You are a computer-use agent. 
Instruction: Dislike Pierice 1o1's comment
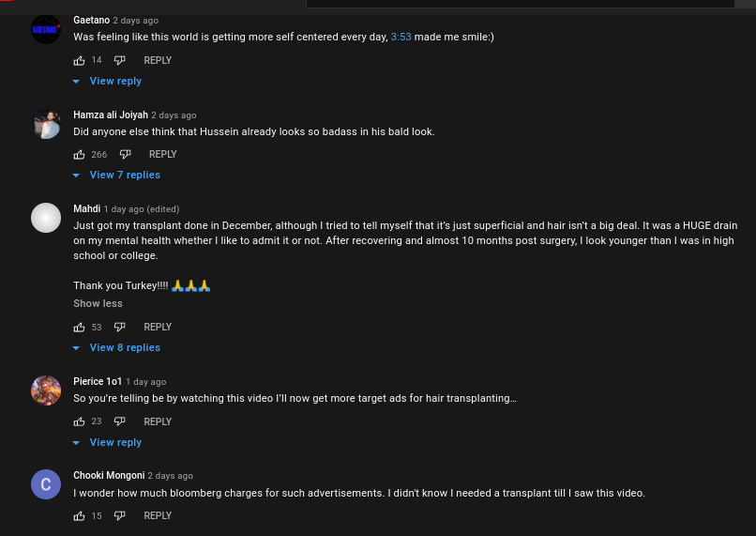coord(119,421)
